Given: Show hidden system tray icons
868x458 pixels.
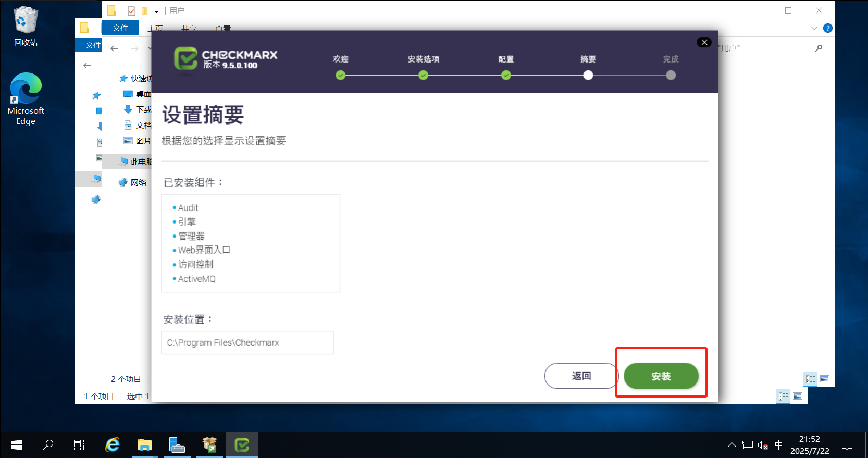Looking at the screenshot, I should click(x=732, y=445).
